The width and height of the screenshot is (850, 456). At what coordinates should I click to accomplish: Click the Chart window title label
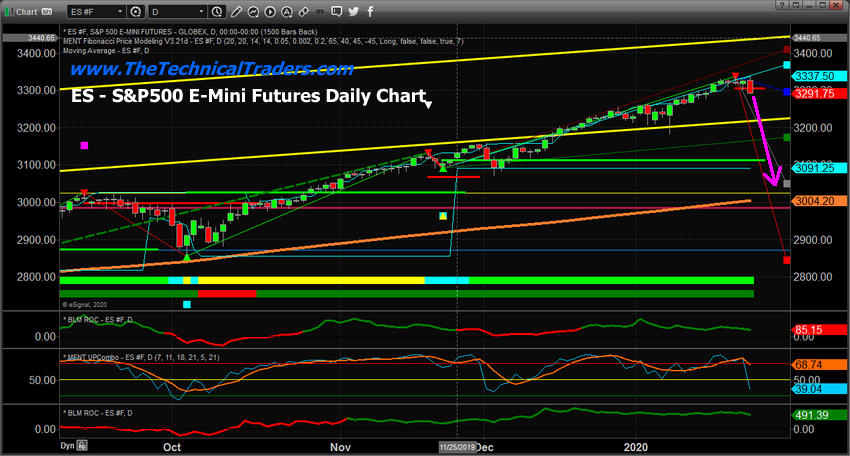tap(27, 11)
